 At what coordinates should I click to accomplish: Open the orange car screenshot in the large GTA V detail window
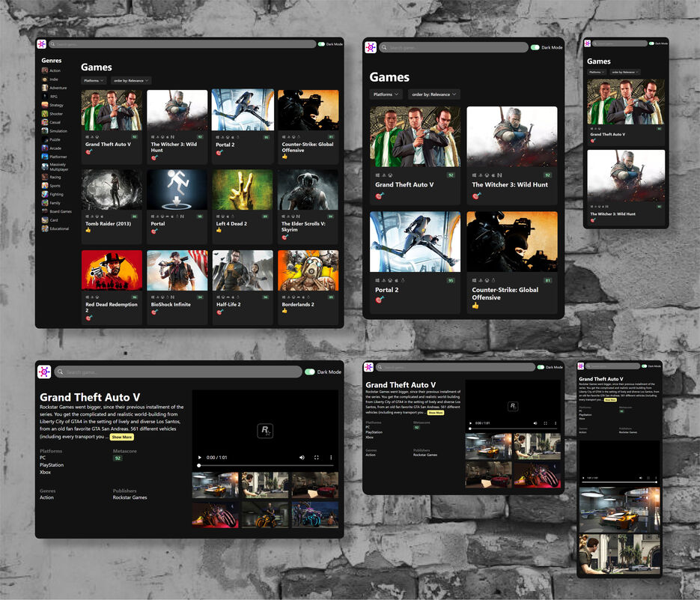(216, 485)
